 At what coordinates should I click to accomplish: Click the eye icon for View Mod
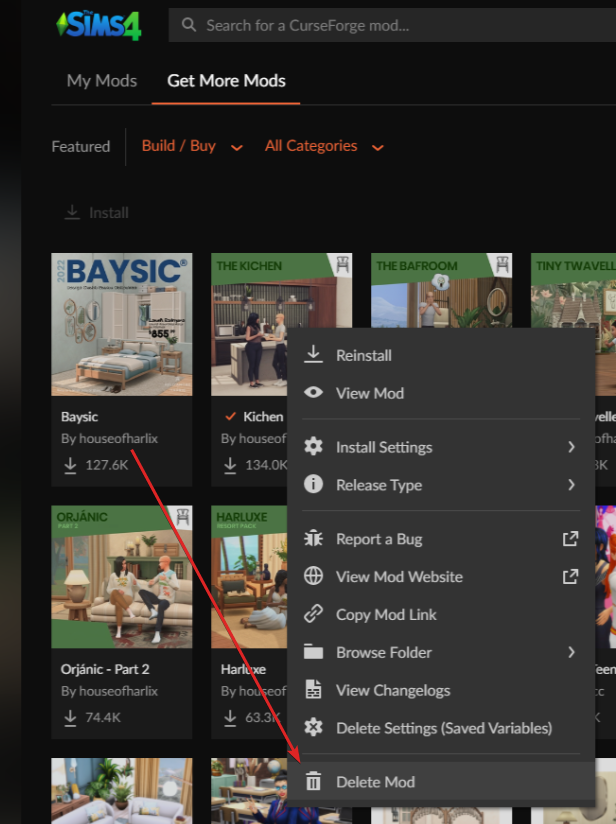(314, 393)
